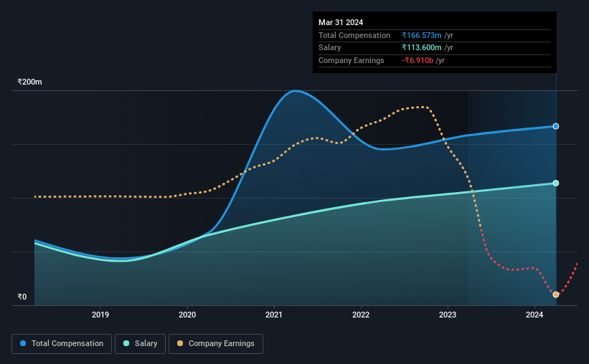Click the Total Compensation label in tooltip

(x=354, y=35)
